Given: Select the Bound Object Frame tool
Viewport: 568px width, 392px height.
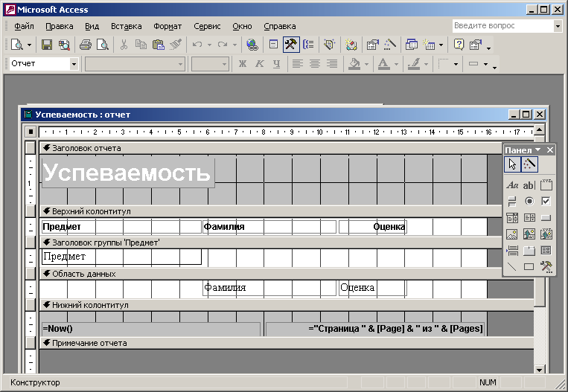Looking at the screenshot, I should coord(546,234).
